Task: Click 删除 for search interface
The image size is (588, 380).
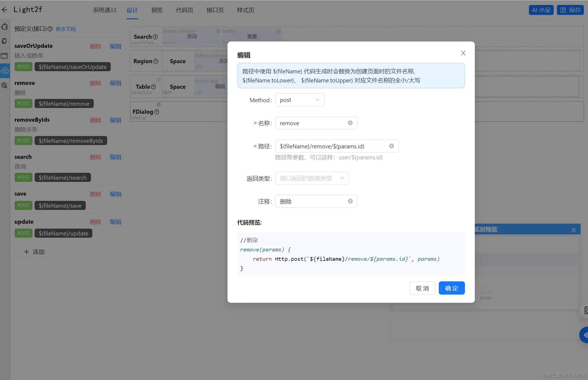Action: [95, 157]
